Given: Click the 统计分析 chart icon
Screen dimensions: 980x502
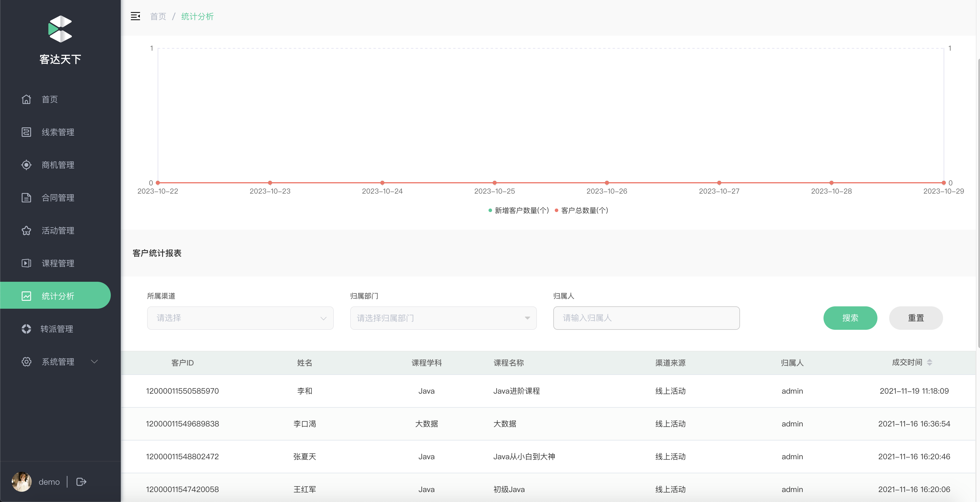Looking at the screenshot, I should (x=26, y=296).
